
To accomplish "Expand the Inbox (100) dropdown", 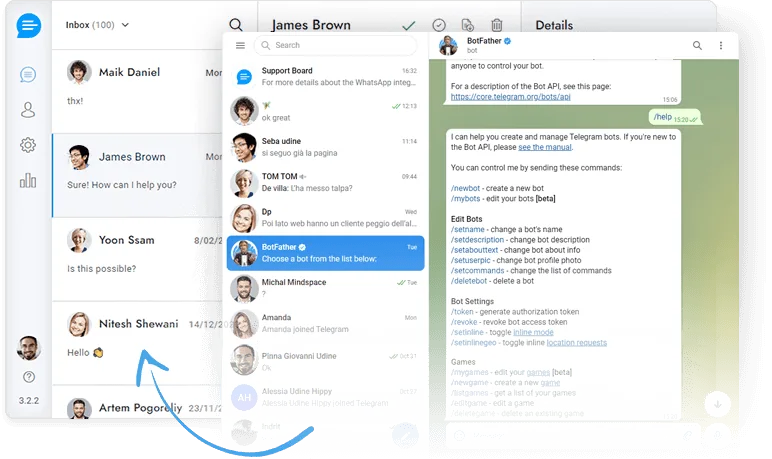I will 97,25.
